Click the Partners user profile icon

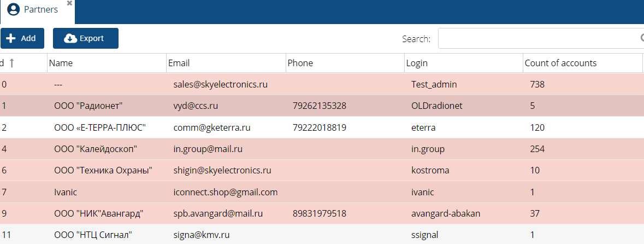14,9
